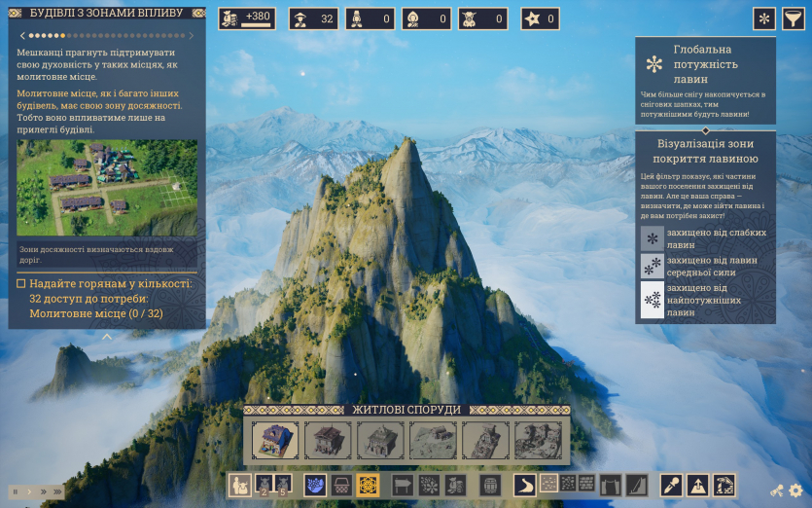Open the avalanche snowflake filter icon
Viewport: 812px width, 508px height.
[765, 19]
